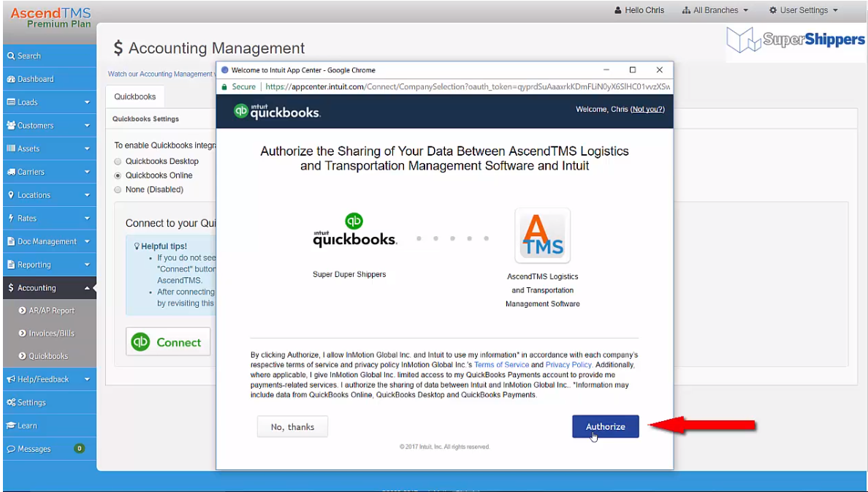
Task: Click the Locations pin icon
Action: click(10, 195)
